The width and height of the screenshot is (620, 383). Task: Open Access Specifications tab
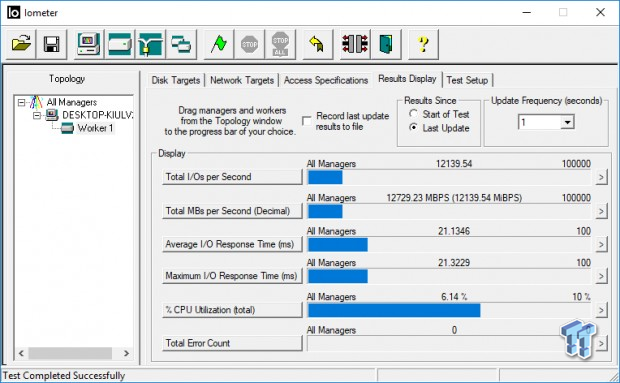(326, 80)
